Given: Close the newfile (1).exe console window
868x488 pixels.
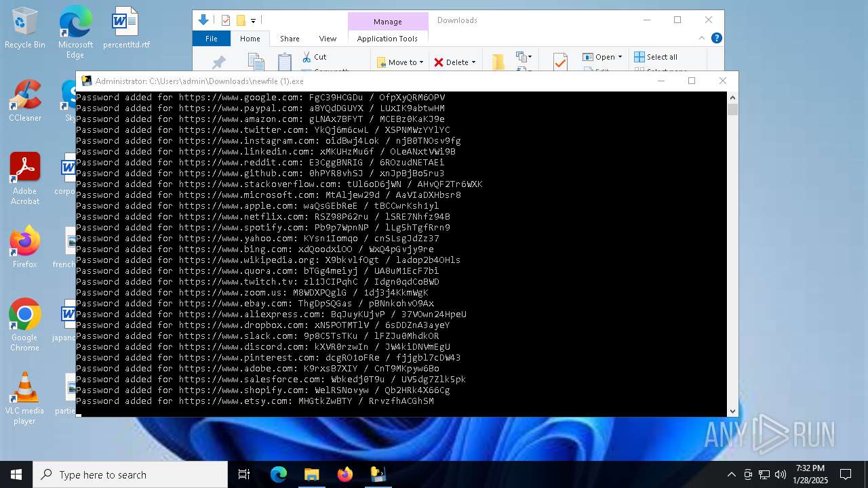Looking at the screenshot, I should coord(723,81).
